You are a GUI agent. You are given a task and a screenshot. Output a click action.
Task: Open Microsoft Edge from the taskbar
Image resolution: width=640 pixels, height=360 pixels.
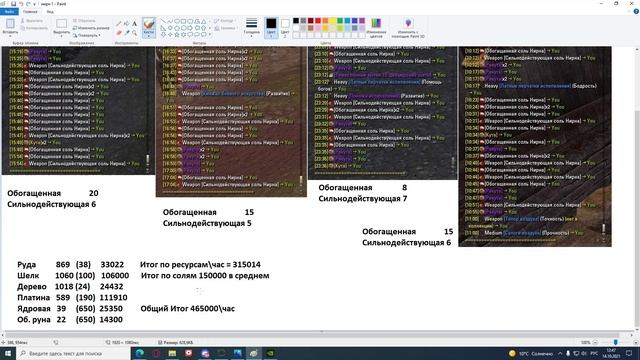140,353
